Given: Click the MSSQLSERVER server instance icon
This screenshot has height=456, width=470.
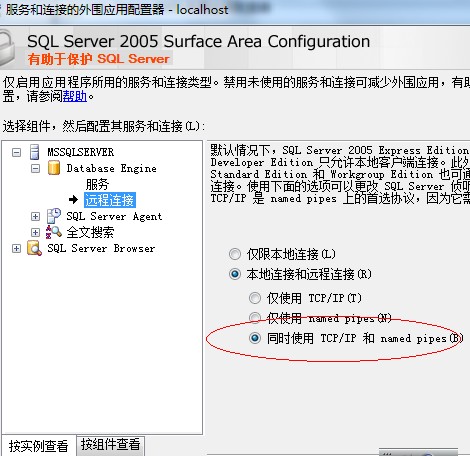Looking at the screenshot, I should pos(35,152).
